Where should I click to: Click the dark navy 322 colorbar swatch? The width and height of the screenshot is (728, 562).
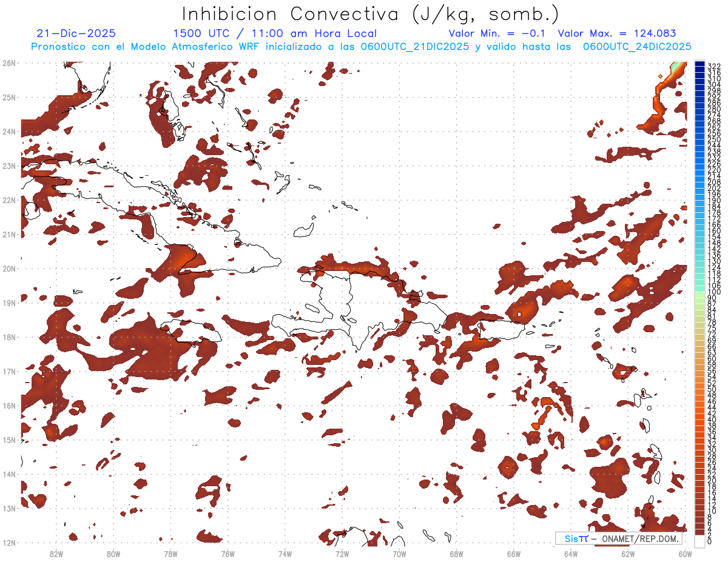coord(699,64)
